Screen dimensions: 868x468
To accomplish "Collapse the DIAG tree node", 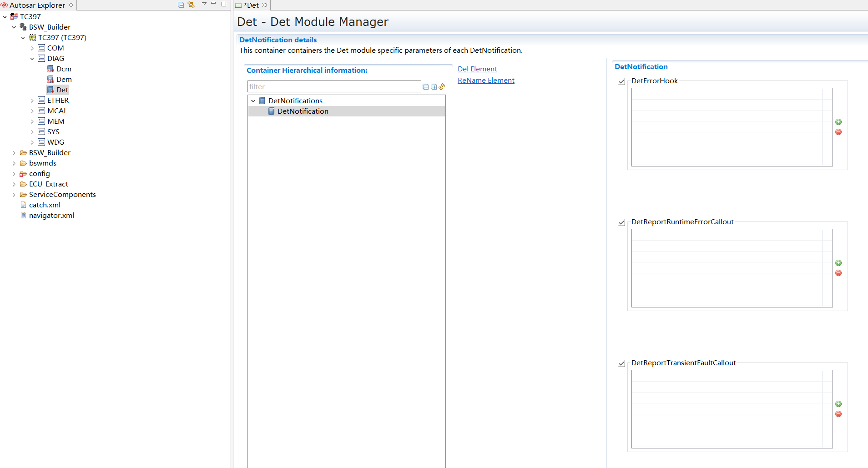I will tap(32, 59).
